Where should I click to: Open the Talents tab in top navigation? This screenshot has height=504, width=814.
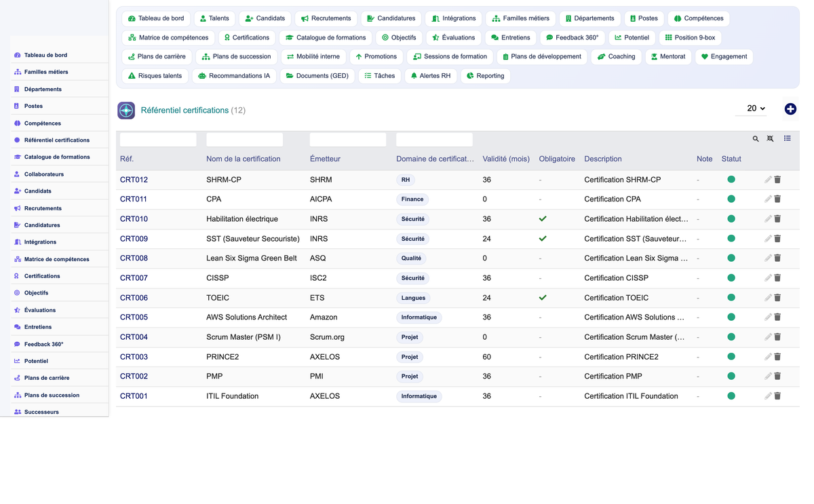click(214, 18)
